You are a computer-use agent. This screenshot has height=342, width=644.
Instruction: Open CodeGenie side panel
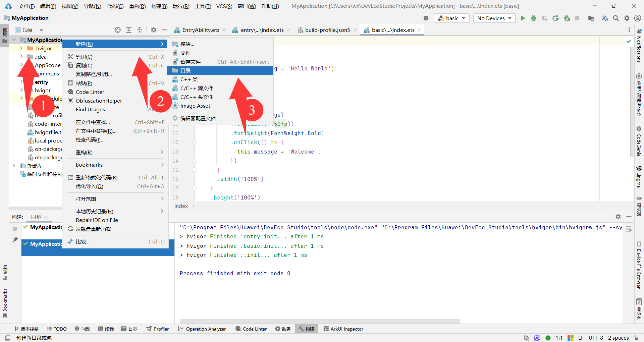pos(639,141)
